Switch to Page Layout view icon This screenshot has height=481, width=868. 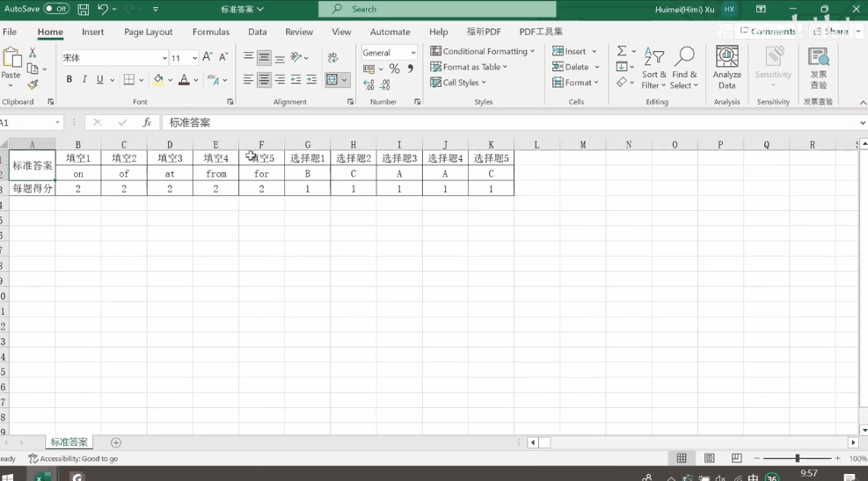coord(709,458)
